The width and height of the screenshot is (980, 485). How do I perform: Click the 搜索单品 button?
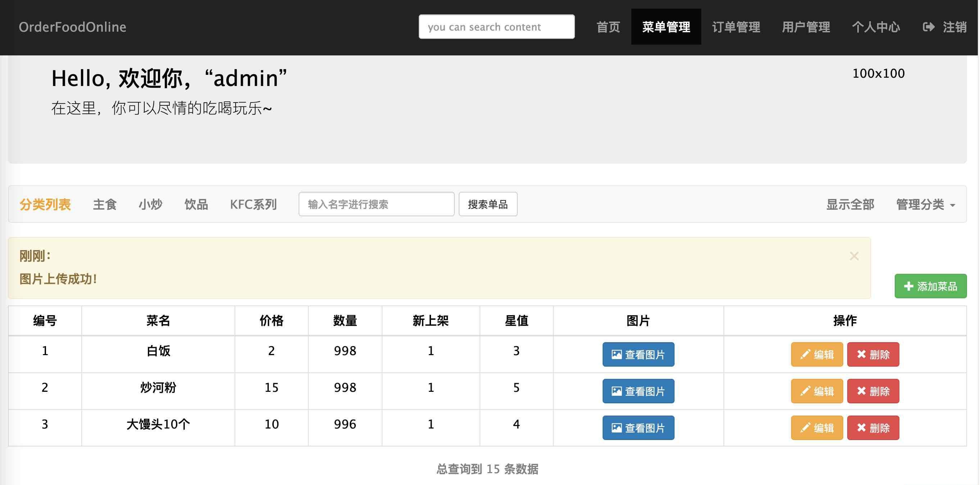point(488,204)
